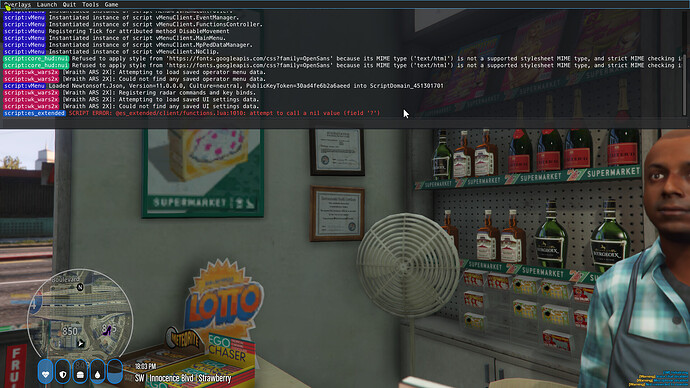The height and width of the screenshot is (388, 690).
Task: Click the console vertical scrollbar
Action: pos(686,63)
